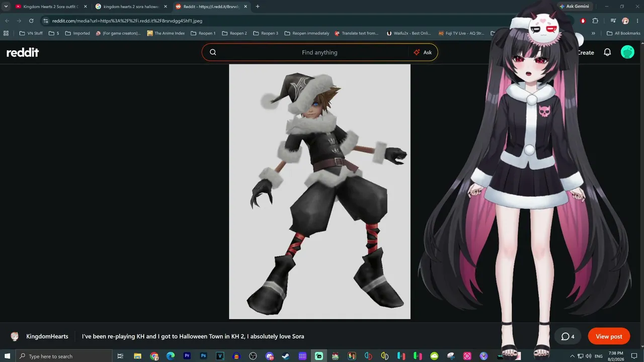The height and width of the screenshot is (362, 644).
Task: Click the search magnifier icon in Reddit
Action: pos(213,52)
